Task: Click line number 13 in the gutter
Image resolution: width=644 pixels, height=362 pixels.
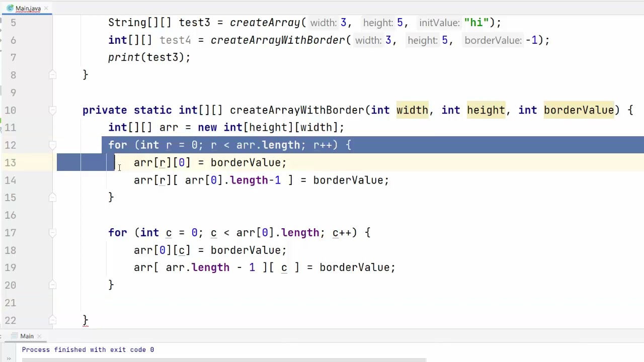Action: point(11,163)
